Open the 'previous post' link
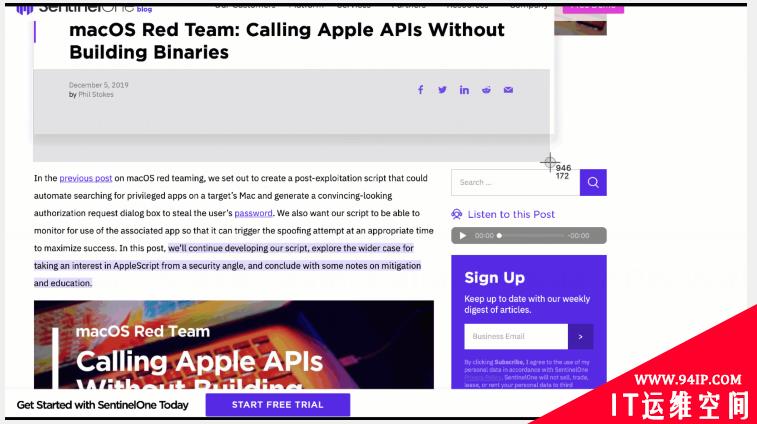This screenshot has width=757, height=424. [85, 178]
